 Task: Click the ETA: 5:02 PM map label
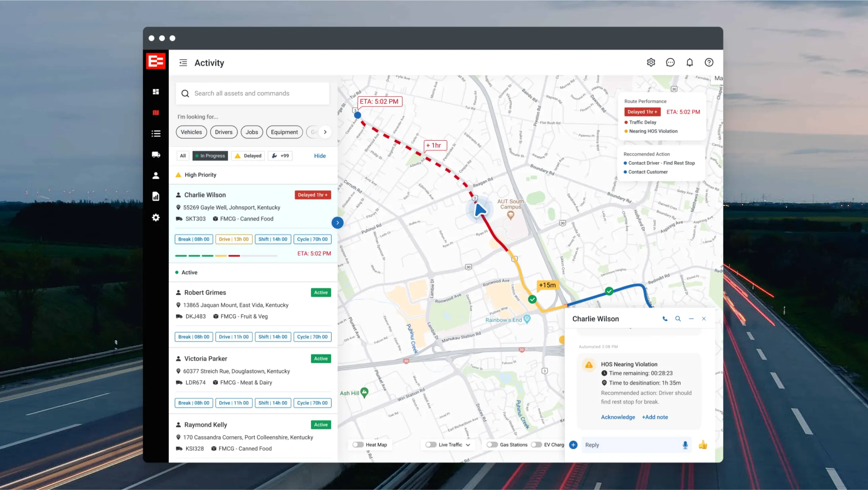tap(379, 101)
